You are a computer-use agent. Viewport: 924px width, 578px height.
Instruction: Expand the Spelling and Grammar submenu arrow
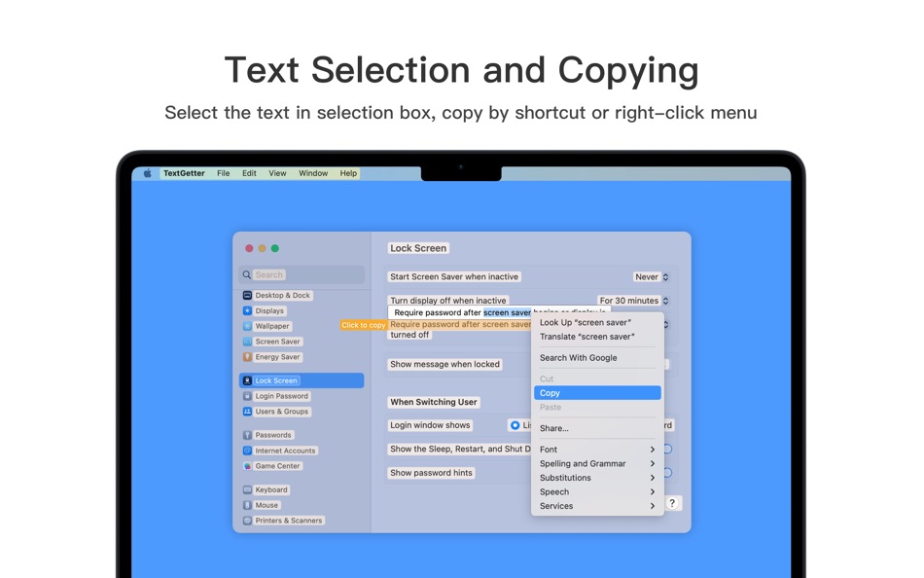(x=653, y=463)
